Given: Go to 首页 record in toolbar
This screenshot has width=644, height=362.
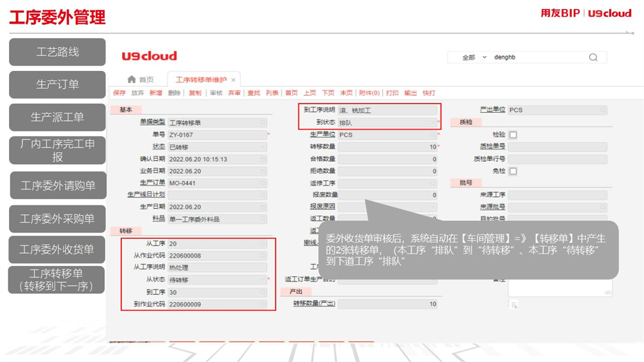Looking at the screenshot, I should [292, 93].
